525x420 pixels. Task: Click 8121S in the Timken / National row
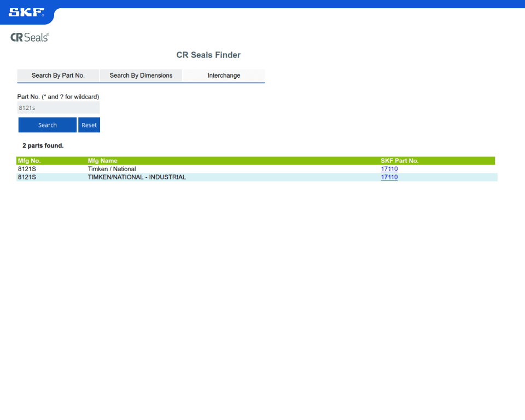click(x=27, y=169)
